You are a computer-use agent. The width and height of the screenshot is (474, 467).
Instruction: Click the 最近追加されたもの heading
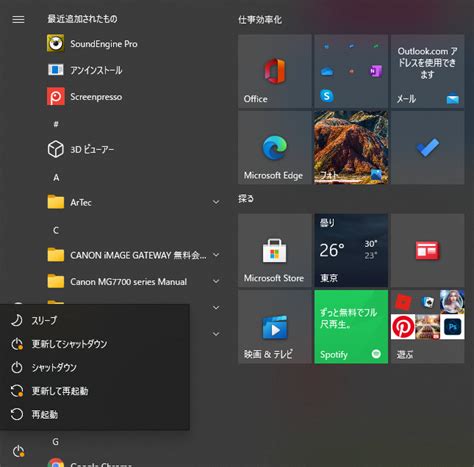(82, 19)
